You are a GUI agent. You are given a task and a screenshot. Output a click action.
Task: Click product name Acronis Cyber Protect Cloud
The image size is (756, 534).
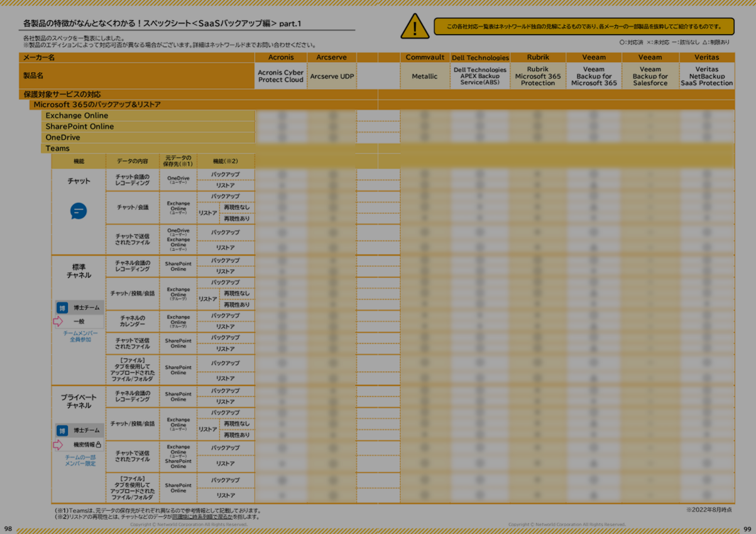281,76
